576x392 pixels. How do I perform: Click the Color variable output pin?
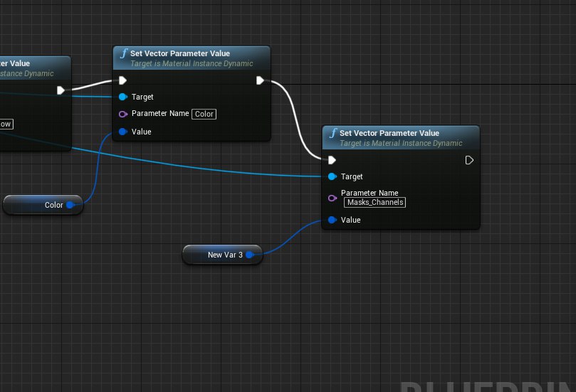70,205
